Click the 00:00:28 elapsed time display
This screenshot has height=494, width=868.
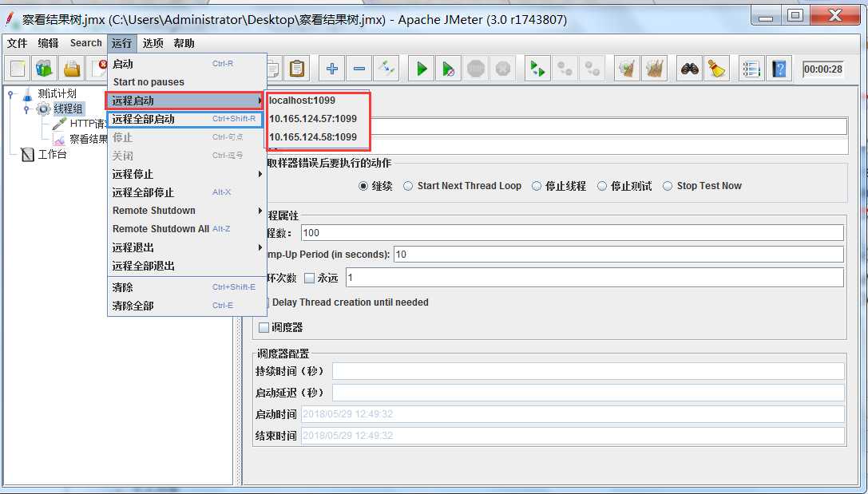click(x=823, y=69)
